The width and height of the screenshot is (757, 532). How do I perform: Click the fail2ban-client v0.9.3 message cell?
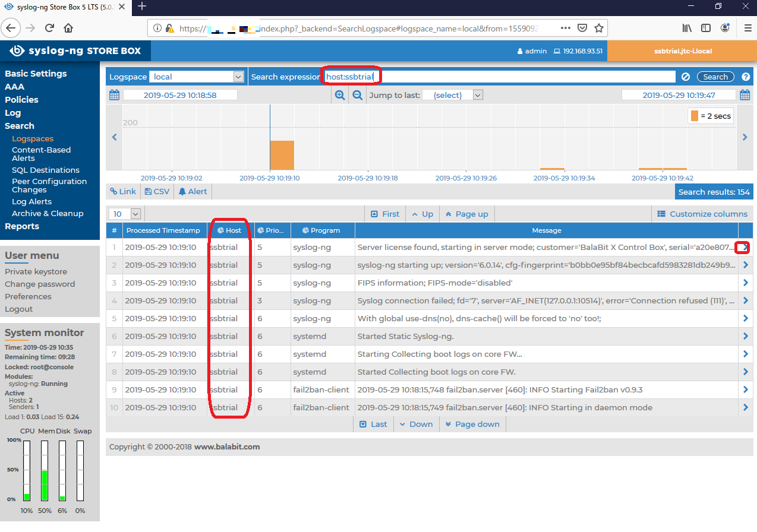click(x=547, y=389)
